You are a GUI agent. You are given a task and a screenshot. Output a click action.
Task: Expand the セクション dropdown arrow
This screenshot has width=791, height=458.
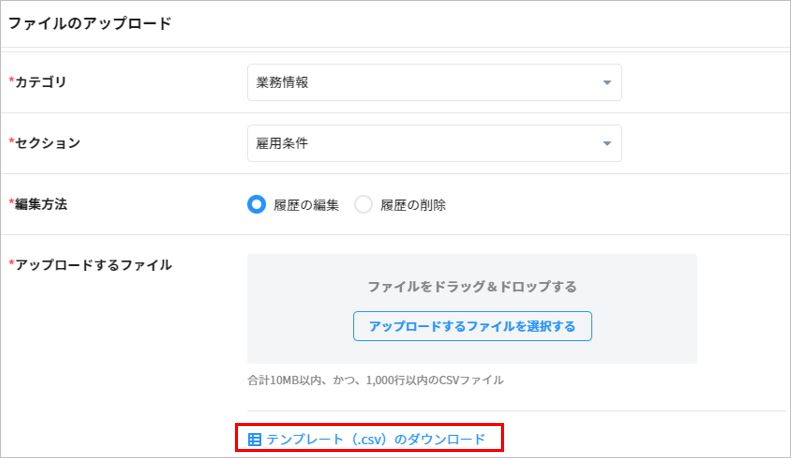(606, 144)
